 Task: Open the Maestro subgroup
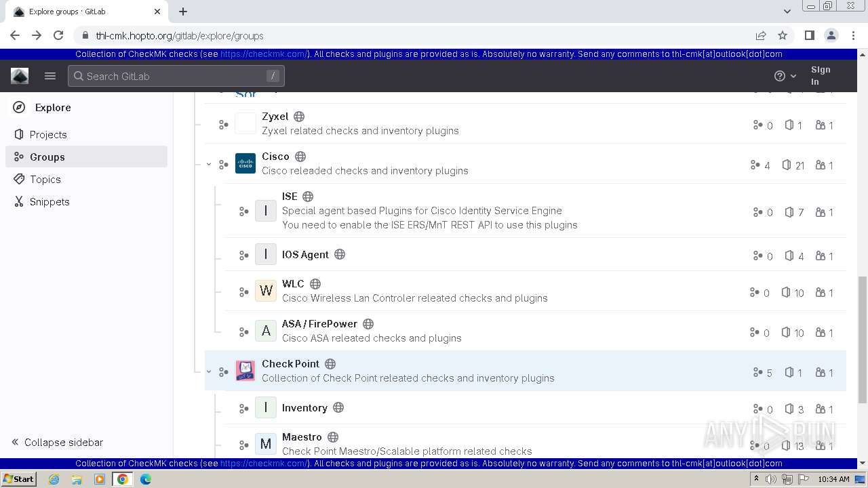[302, 437]
